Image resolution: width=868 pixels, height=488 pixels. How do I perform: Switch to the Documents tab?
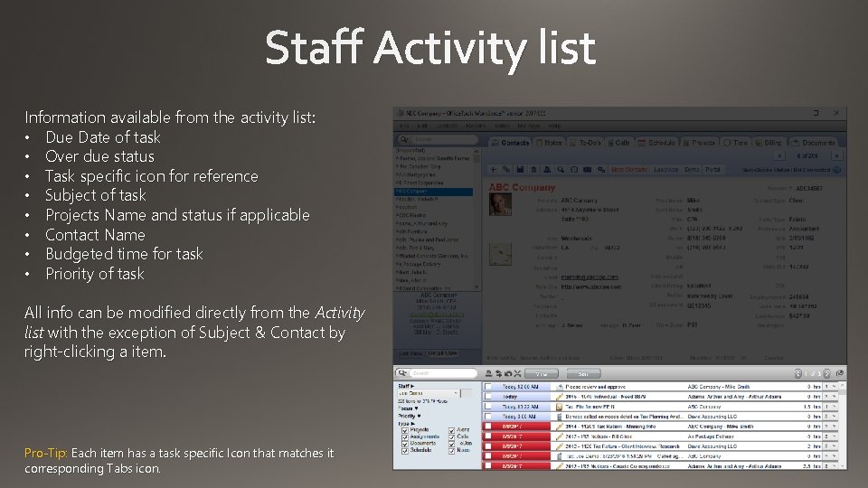click(x=814, y=143)
